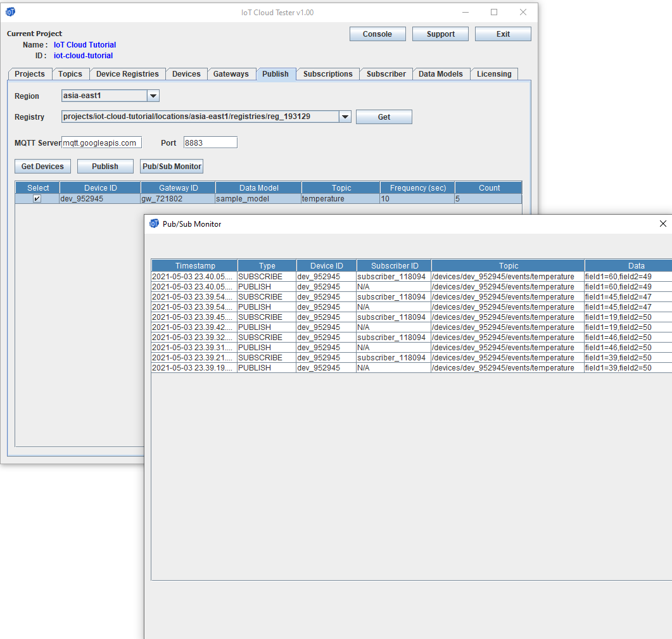Click the Gateway ID column header
This screenshot has width=672, height=639.
coord(178,187)
